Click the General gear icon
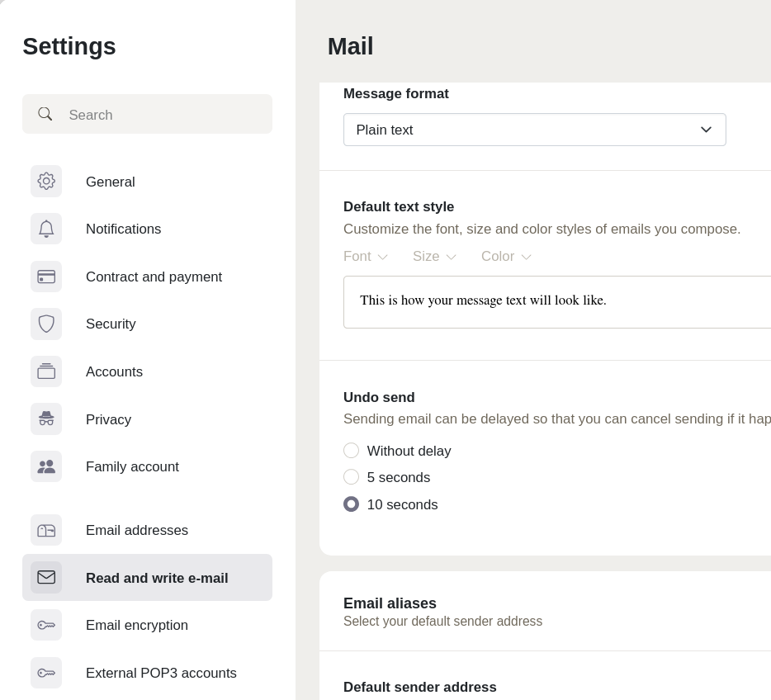The width and height of the screenshot is (771, 700). (46, 182)
